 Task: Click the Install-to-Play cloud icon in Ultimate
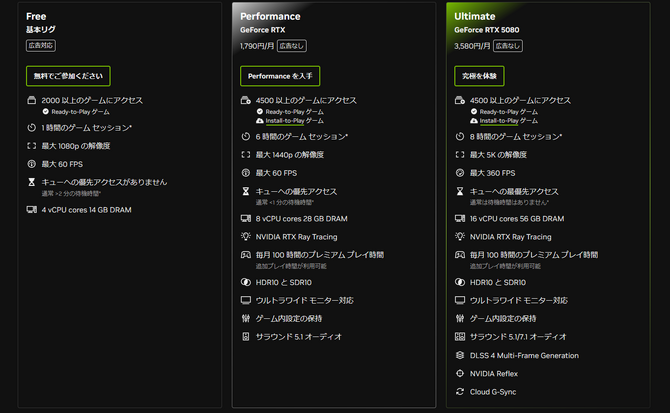click(x=473, y=121)
